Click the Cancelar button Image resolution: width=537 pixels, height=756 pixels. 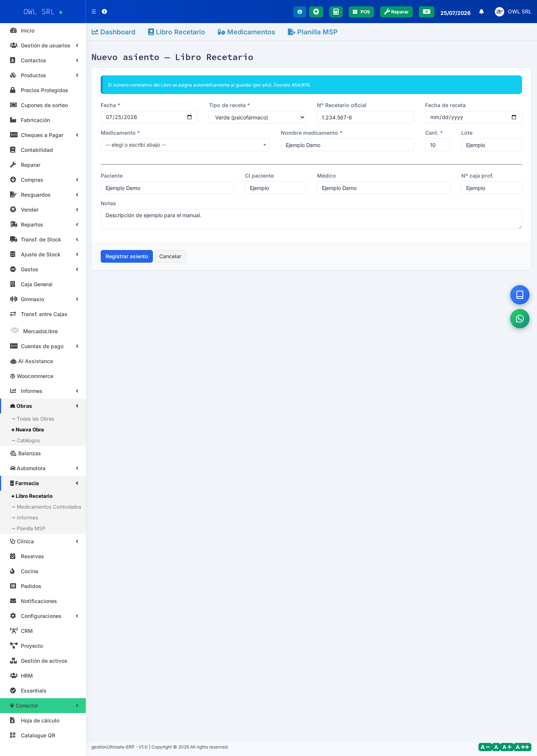pyautogui.click(x=170, y=256)
